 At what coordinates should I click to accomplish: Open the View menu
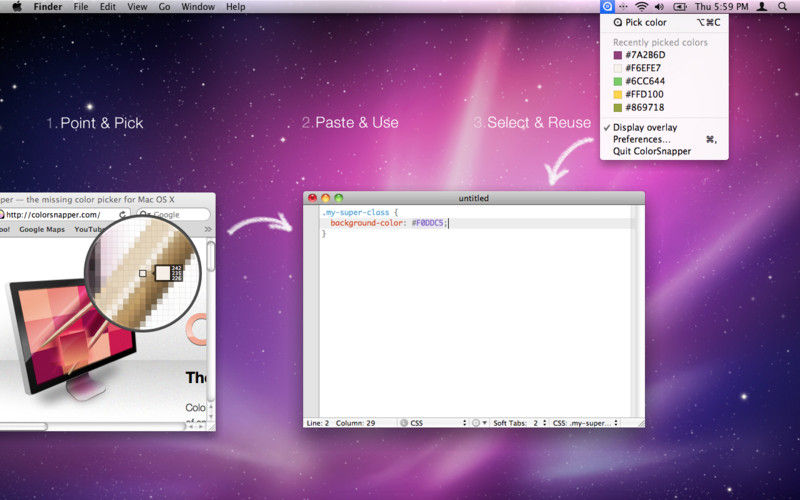(137, 7)
